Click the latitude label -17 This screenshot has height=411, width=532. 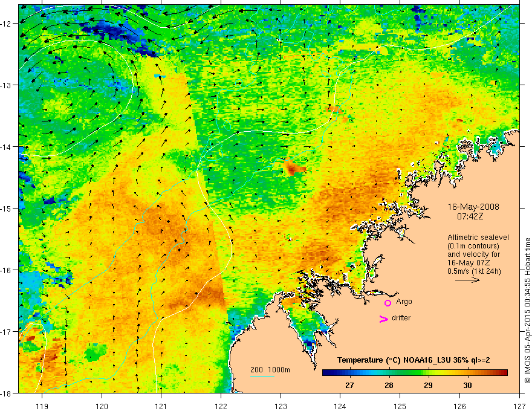[6, 331]
